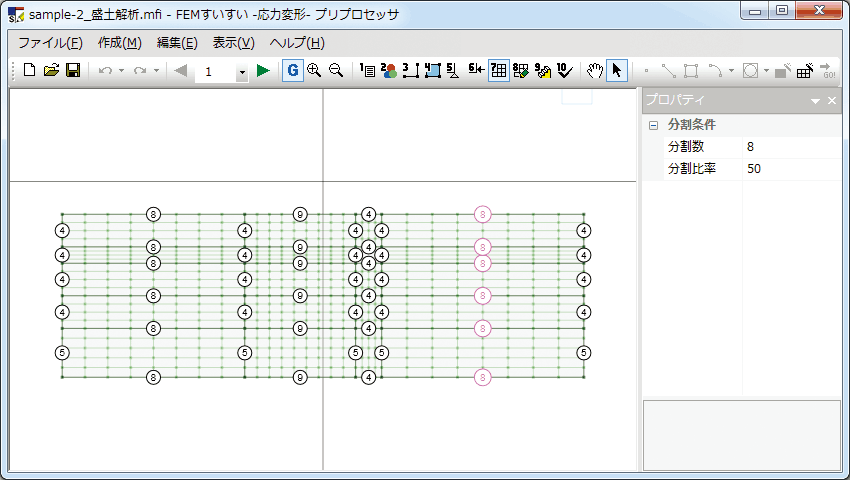The width and height of the screenshot is (850, 480).
Task: Select step 3 line segment icon
Action: [x=411, y=71]
